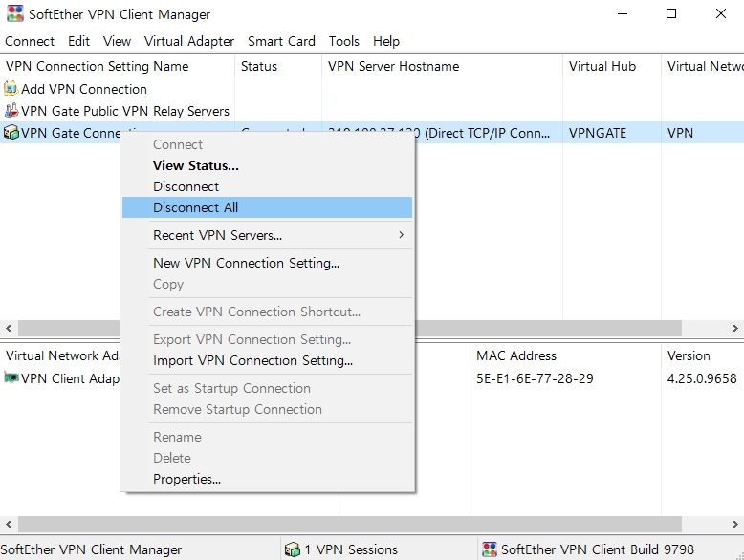Screen dimensions: 744x560
Task: Sort by the Status column header
Action: [278, 66]
